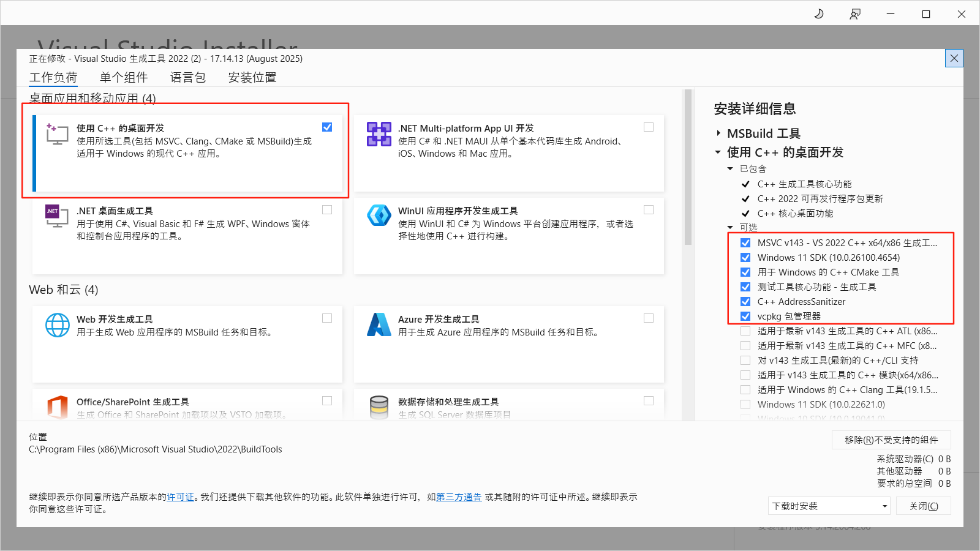Switch to the 单个组件 tab
The height and width of the screenshot is (551, 980).
pyautogui.click(x=123, y=78)
